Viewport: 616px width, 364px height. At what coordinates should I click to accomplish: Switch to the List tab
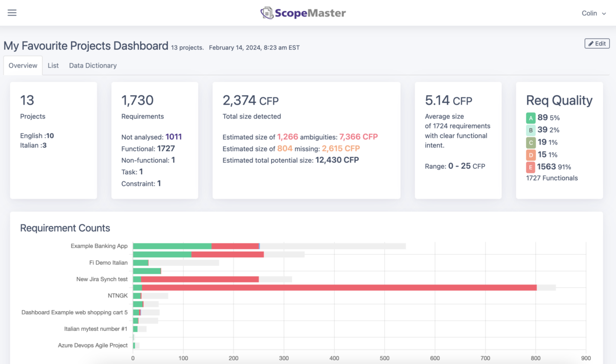tap(53, 66)
